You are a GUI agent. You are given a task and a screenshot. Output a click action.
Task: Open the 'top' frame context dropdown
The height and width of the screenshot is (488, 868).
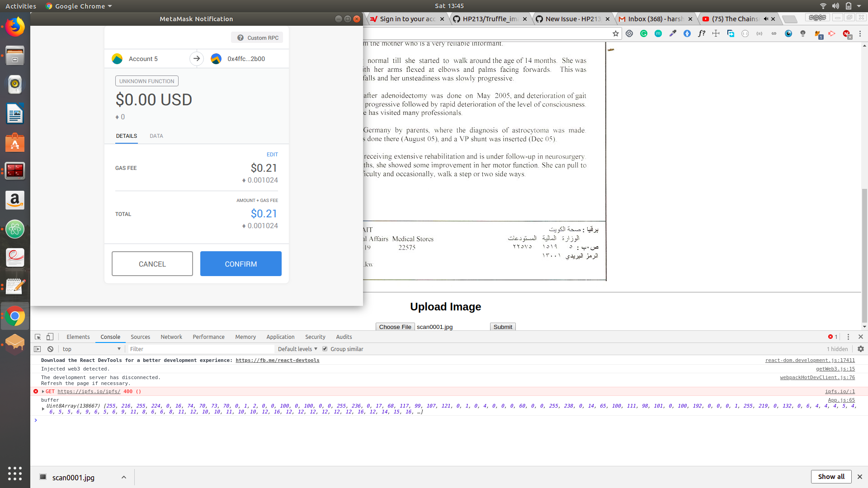coord(90,349)
